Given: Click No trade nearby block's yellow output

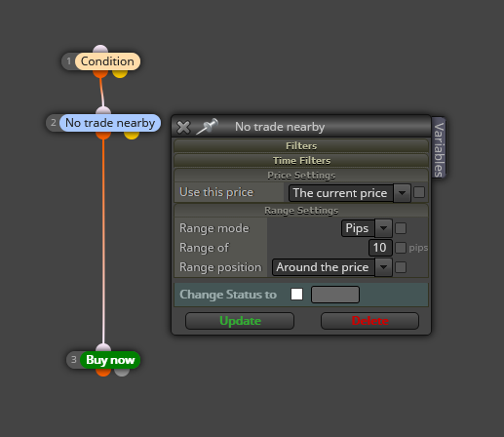Looking at the screenshot, I should click(132, 136).
